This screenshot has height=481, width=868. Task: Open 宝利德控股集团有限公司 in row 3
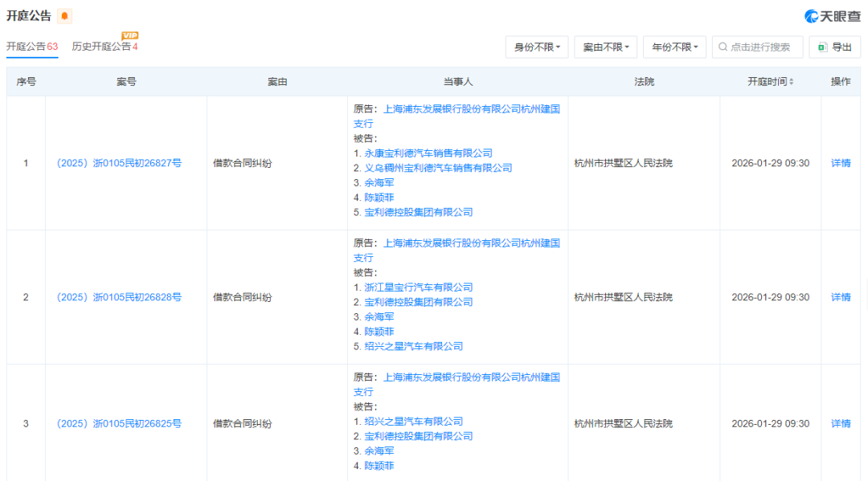coord(419,436)
